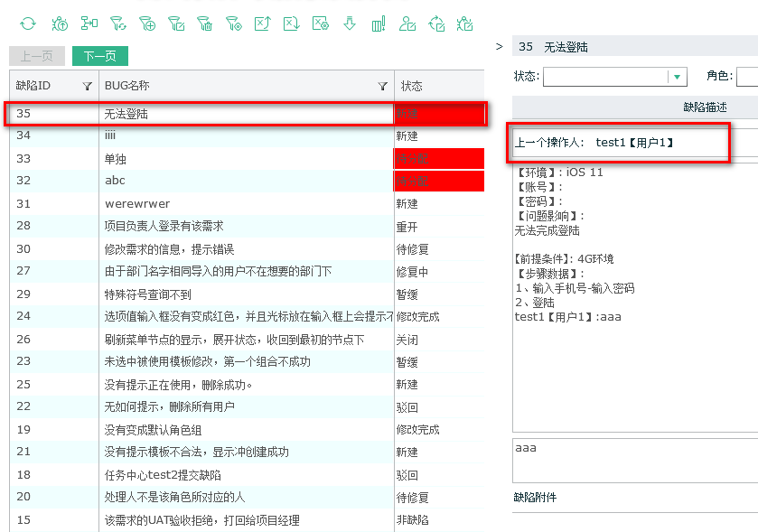Click the 上一个操作人 test1【用户1】 text
The width and height of the screenshot is (758, 532).
(x=594, y=143)
